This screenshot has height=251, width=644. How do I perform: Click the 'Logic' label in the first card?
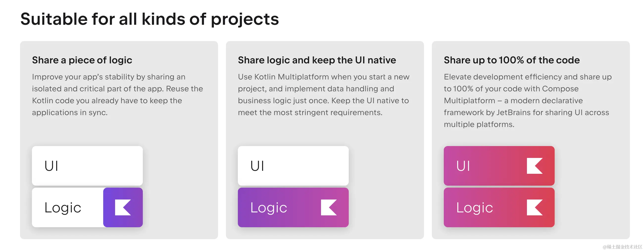click(63, 208)
